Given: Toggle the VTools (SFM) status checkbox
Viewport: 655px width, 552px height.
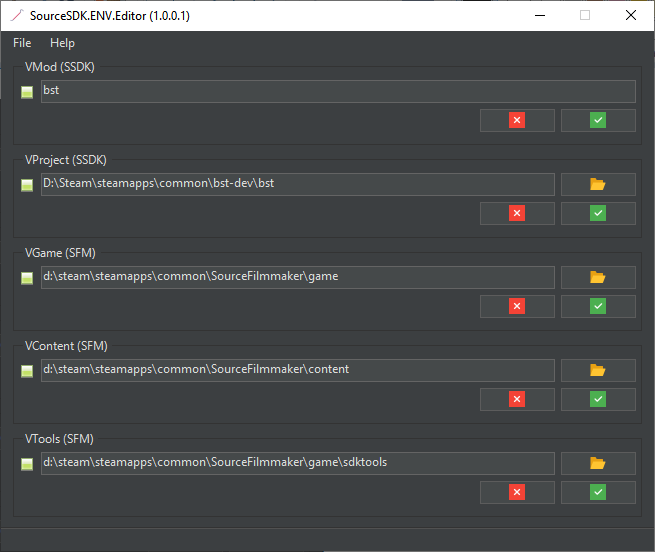Looking at the screenshot, I should pyautogui.click(x=27, y=464).
